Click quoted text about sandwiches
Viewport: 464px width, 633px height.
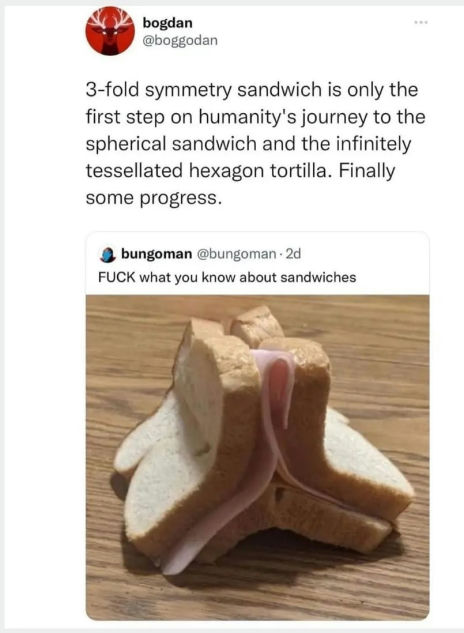227,278
